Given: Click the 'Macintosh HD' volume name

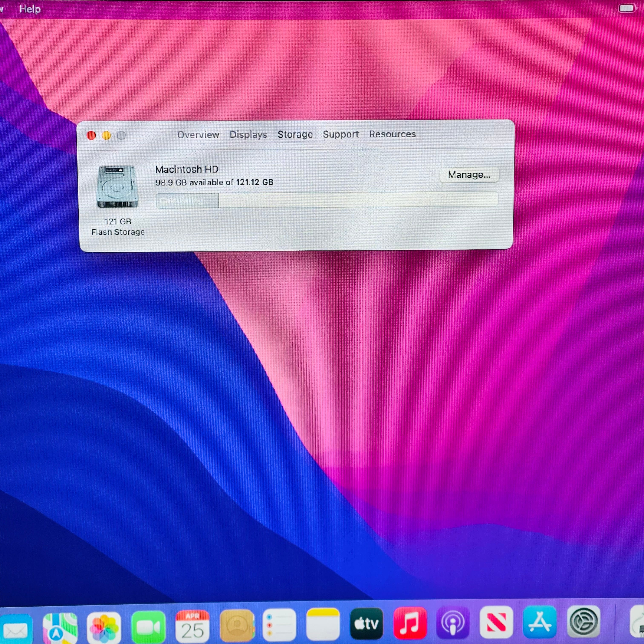Looking at the screenshot, I should tap(187, 169).
